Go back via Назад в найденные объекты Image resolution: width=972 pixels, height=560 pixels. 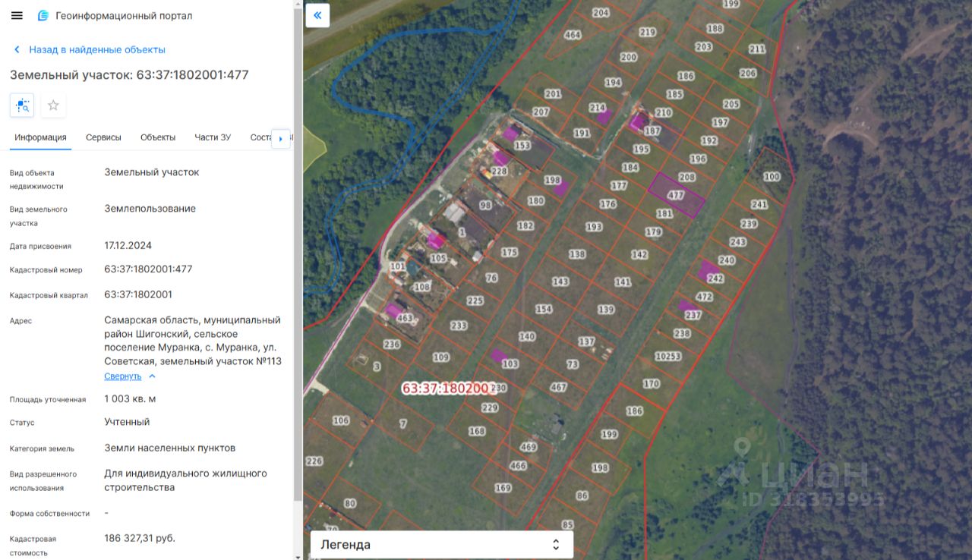click(97, 49)
